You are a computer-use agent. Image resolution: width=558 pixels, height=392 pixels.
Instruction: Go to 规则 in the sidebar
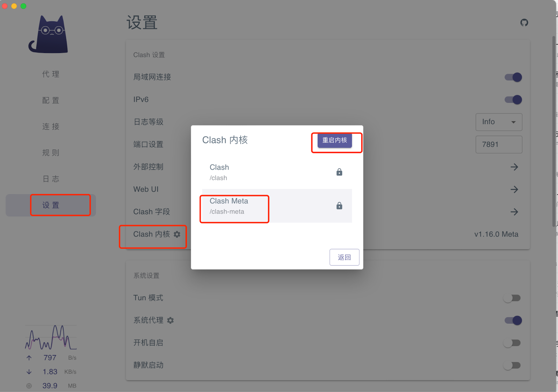click(x=51, y=153)
